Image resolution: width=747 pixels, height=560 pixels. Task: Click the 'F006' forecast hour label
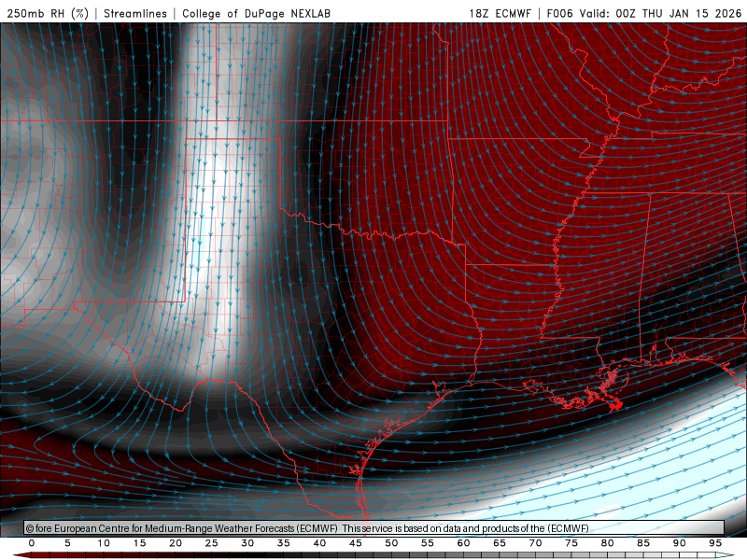point(559,13)
